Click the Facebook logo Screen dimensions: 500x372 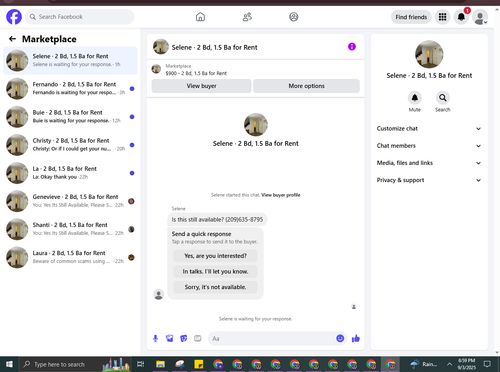pos(14,17)
